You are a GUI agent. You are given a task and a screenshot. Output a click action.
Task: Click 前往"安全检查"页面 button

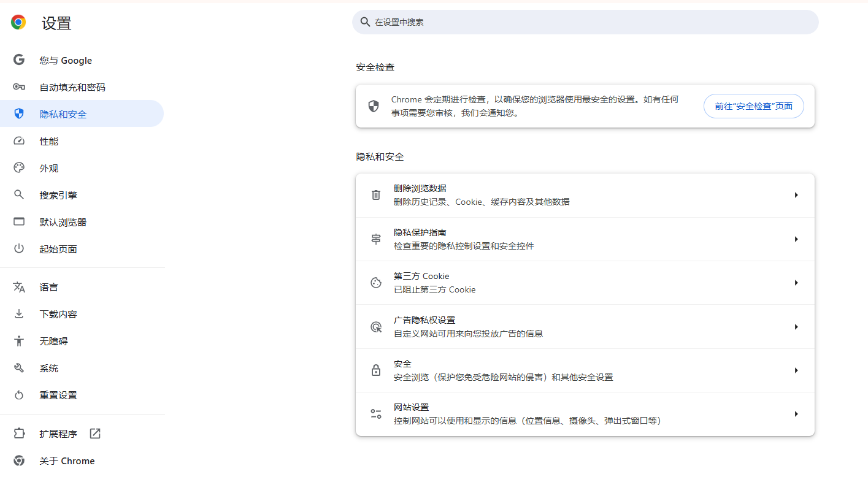point(753,106)
